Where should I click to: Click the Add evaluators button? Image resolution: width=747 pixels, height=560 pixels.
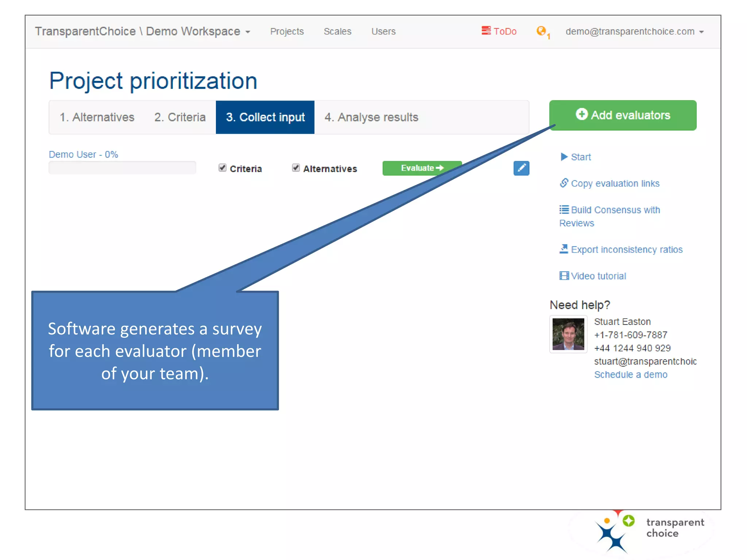[623, 115]
